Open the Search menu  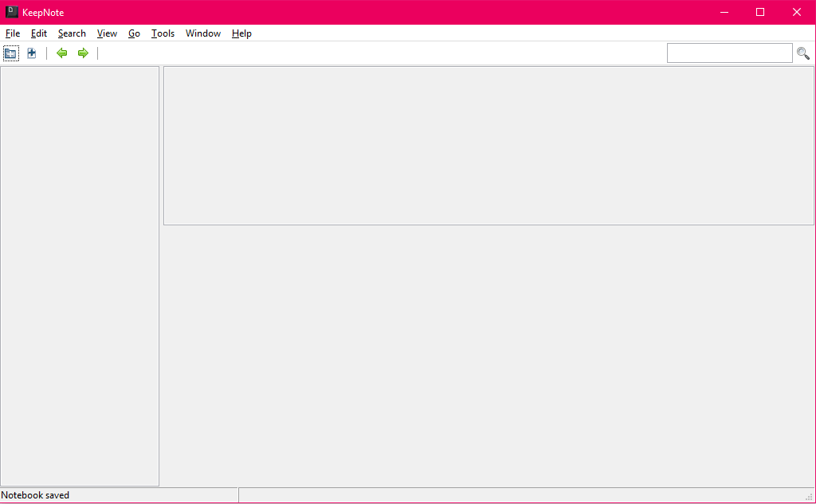[x=72, y=33]
